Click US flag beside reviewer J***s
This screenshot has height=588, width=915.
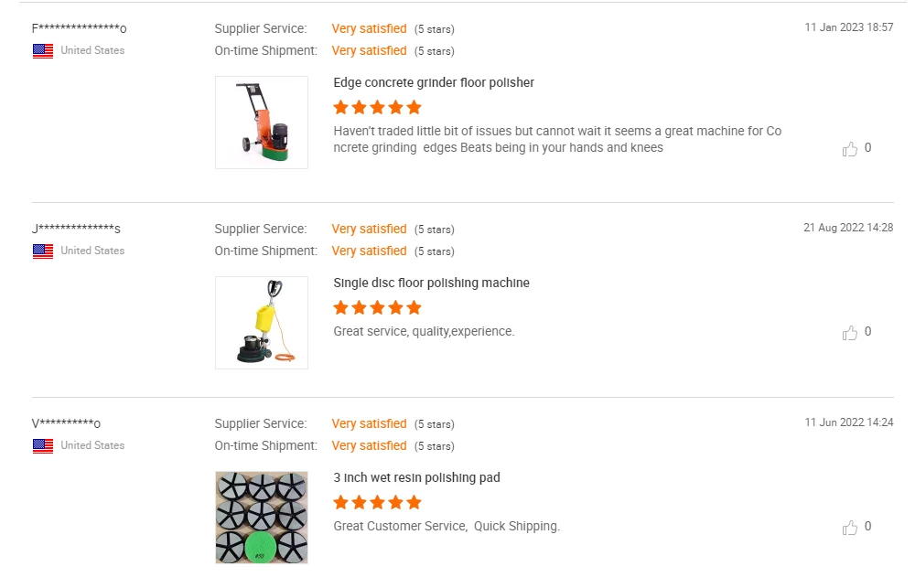click(x=43, y=251)
